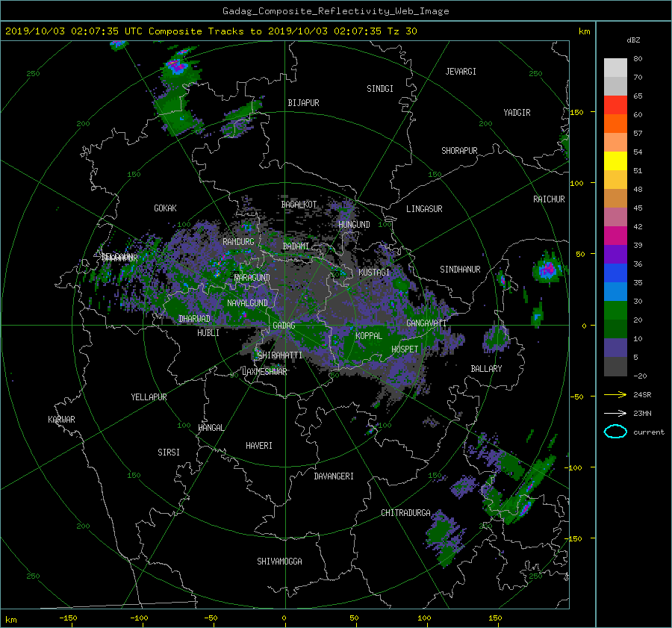Click the -150 tick on bottom km axis

[x=68, y=618]
